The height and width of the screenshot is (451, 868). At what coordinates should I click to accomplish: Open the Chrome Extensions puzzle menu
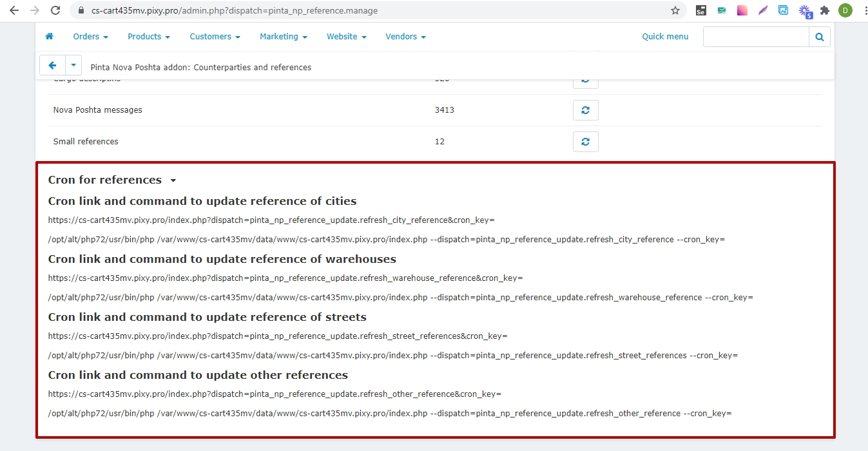pyautogui.click(x=825, y=10)
